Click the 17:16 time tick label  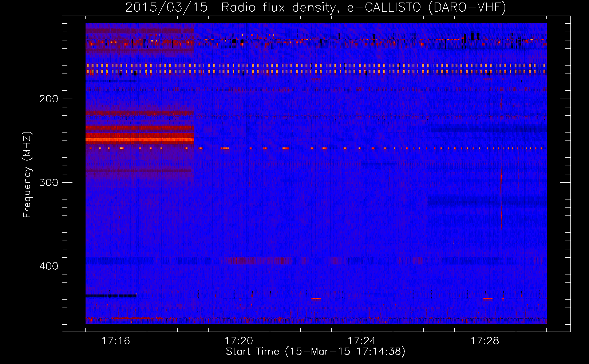pos(116,341)
